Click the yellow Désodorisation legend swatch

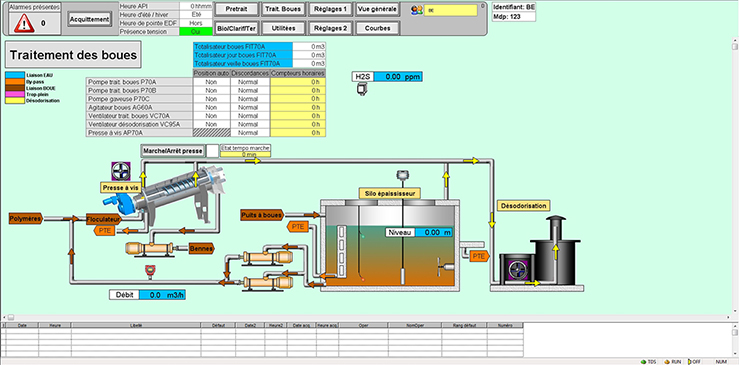pos(15,100)
